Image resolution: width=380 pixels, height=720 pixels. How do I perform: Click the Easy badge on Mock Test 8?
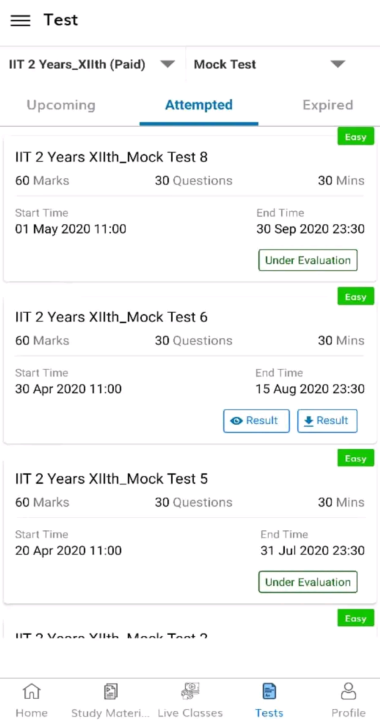[356, 137]
